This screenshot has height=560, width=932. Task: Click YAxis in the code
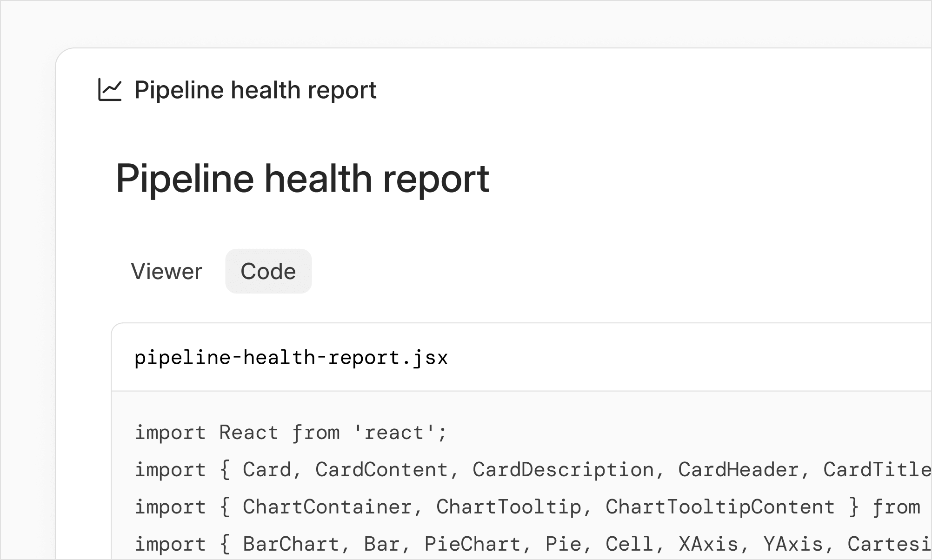coord(792,544)
